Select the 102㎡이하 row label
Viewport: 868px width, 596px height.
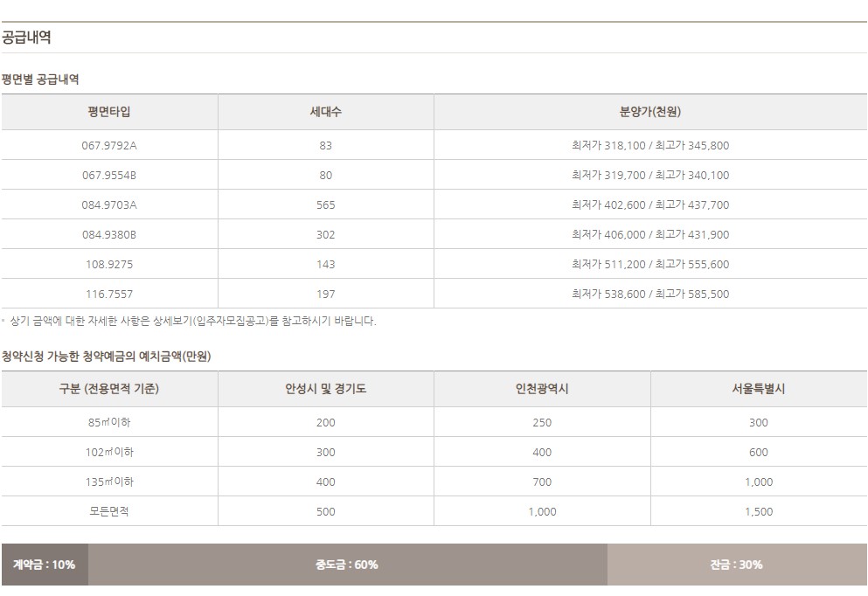[x=109, y=453]
